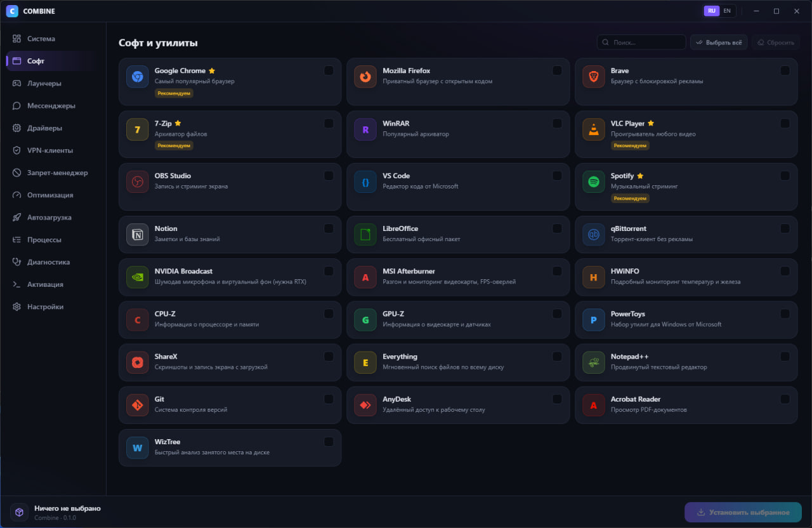Select the Brave checkbox
This screenshot has height=528, width=812.
pos(785,70)
